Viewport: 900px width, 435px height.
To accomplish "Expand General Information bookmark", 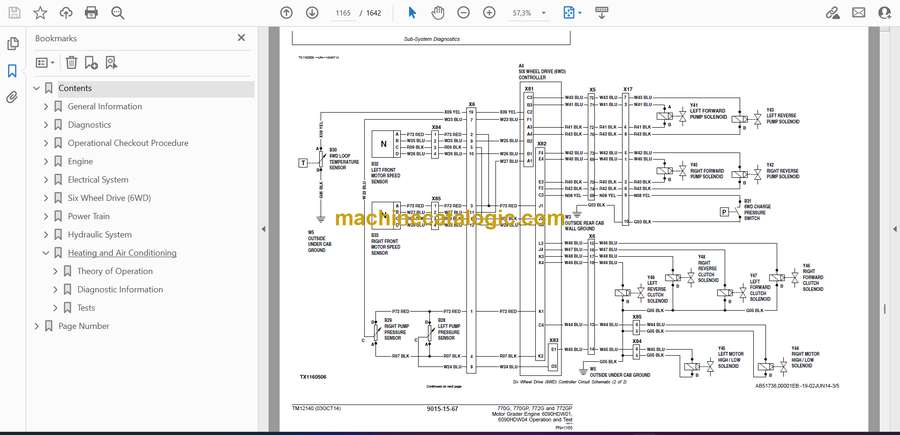I will coord(46,107).
